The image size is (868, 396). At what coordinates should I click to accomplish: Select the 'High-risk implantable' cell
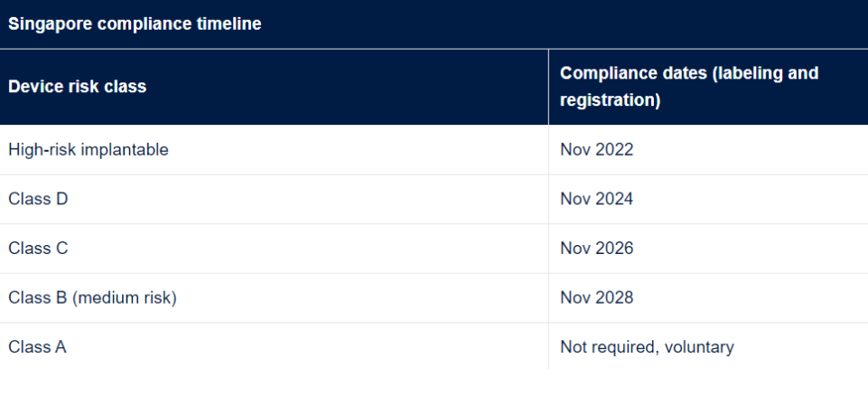tap(89, 150)
